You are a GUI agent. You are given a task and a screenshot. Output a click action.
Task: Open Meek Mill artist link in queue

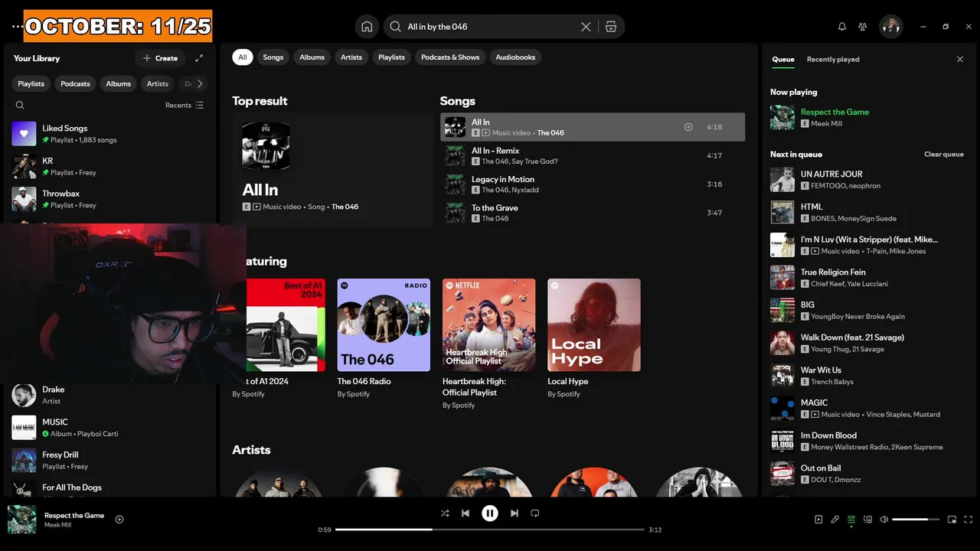click(x=826, y=124)
